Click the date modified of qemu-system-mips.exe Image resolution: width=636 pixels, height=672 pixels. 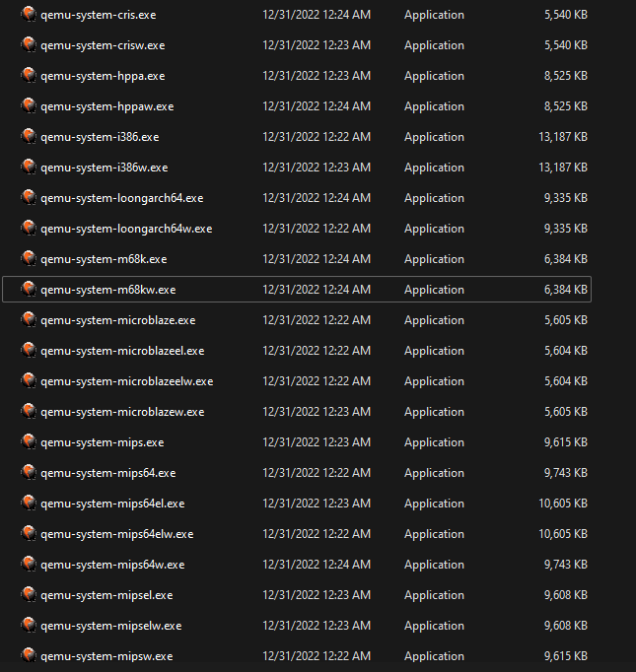pyautogui.click(x=317, y=442)
